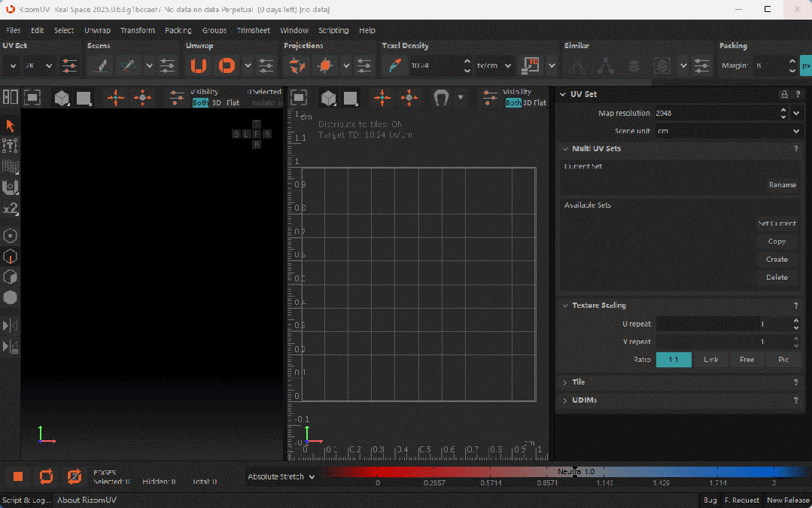
Task: Toggle Flat visibility in the 3D viewport toolbar
Action: pos(233,102)
